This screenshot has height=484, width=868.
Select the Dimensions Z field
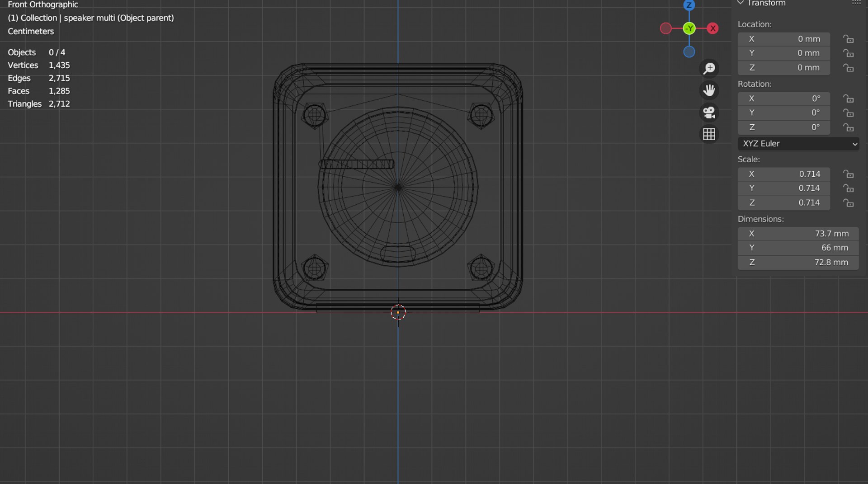798,263
